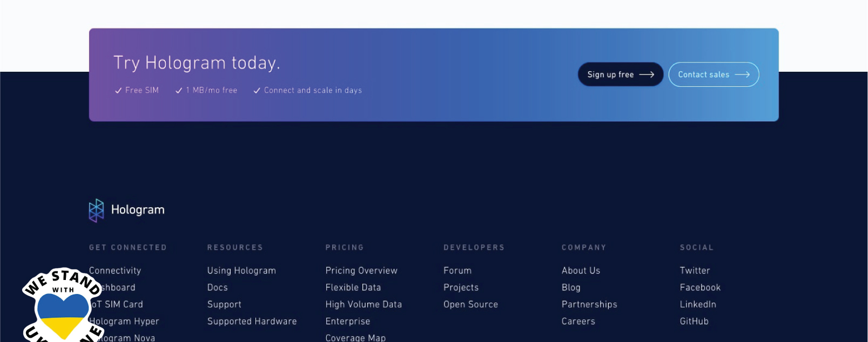The height and width of the screenshot is (342, 868).
Task: Click the Hologram logo icon in footer
Action: pyautogui.click(x=96, y=210)
